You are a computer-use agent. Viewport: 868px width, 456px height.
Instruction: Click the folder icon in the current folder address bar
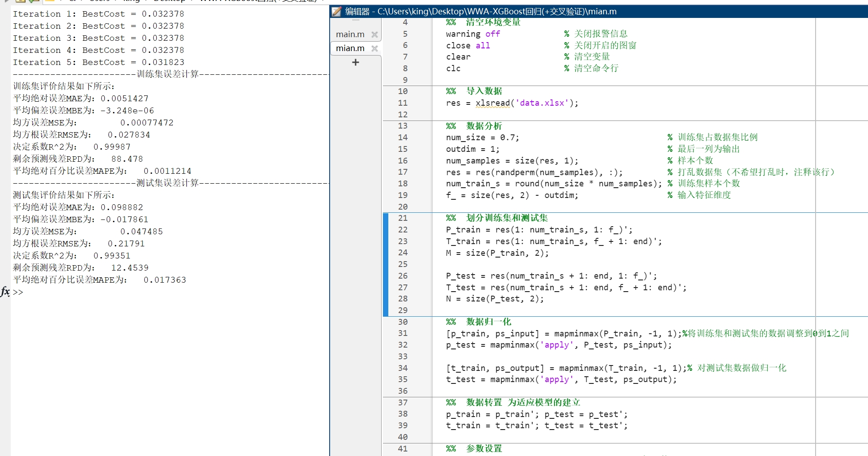[49, 1]
